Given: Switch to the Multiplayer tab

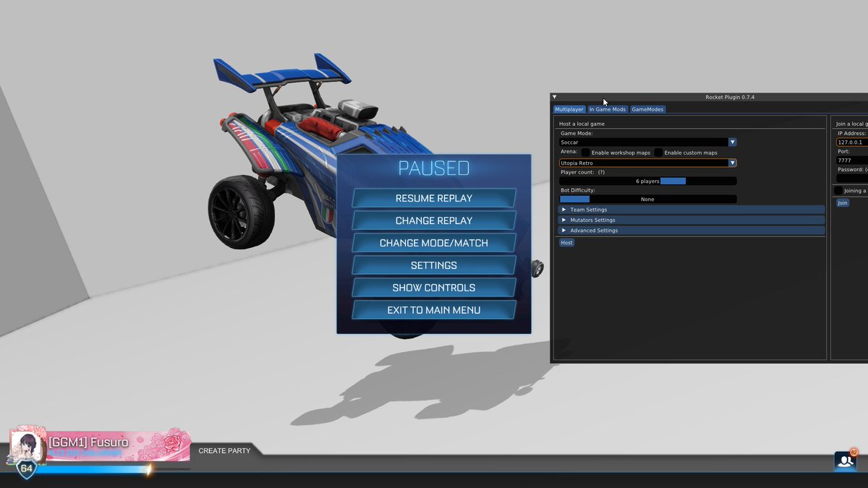Looking at the screenshot, I should coord(569,109).
